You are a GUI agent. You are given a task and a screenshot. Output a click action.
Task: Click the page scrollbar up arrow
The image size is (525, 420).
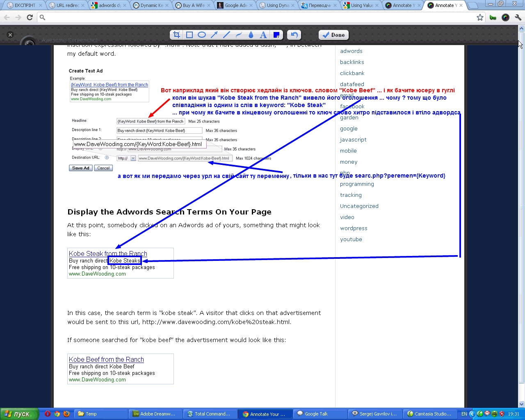coord(521,28)
